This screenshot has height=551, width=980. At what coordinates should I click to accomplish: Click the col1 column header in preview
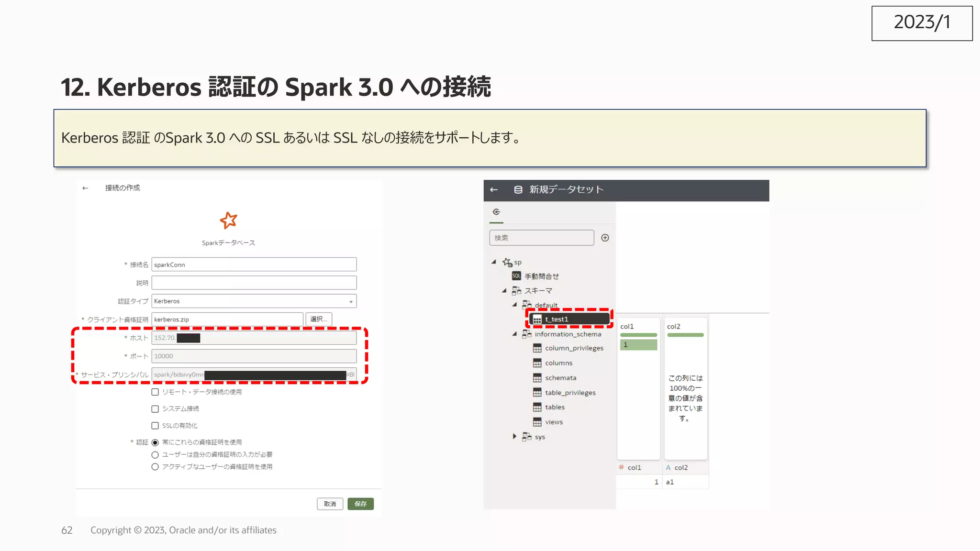coord(638,467)
